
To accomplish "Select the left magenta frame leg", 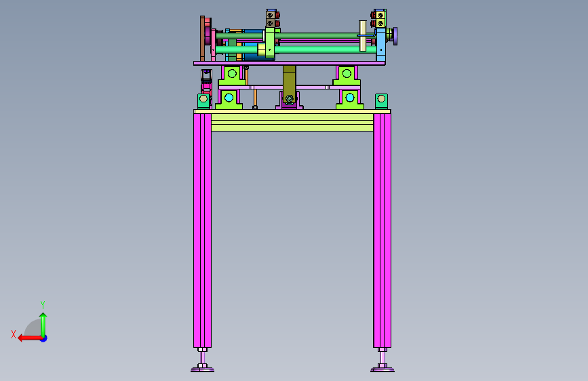I will coord(203,230).
